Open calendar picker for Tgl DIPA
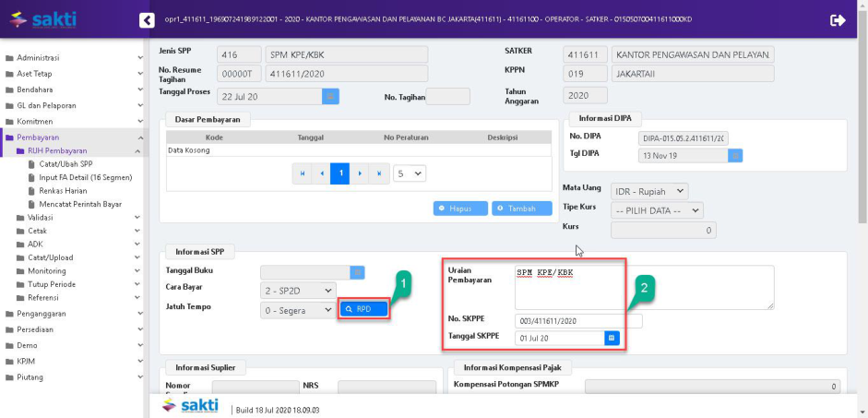The image size is (868, 418). pyautogui.click(x=735, y=155)
